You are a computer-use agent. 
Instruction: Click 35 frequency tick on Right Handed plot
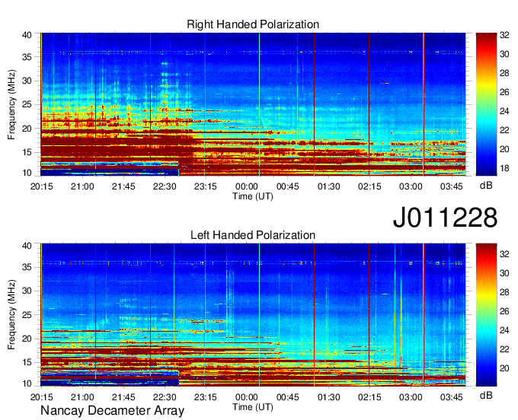[x=27, y=57]
